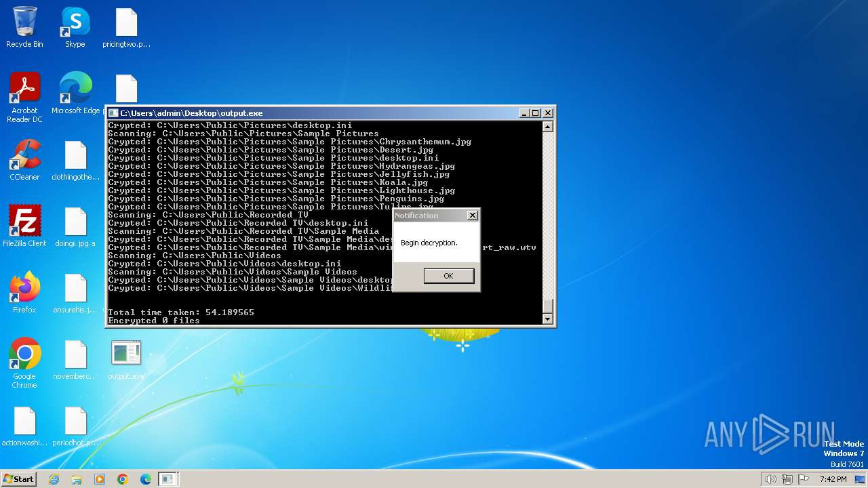
Task: Open CCleaner desktop shortcut
Action: pos(24,161)
